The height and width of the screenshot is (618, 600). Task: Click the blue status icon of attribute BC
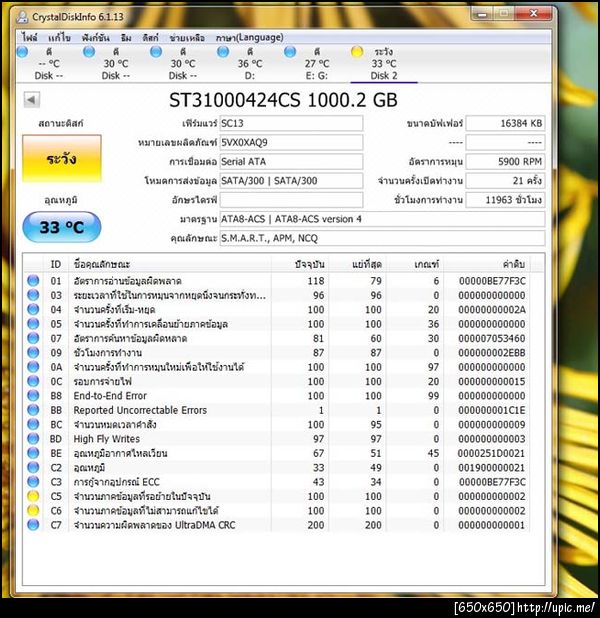click(33, 424)
